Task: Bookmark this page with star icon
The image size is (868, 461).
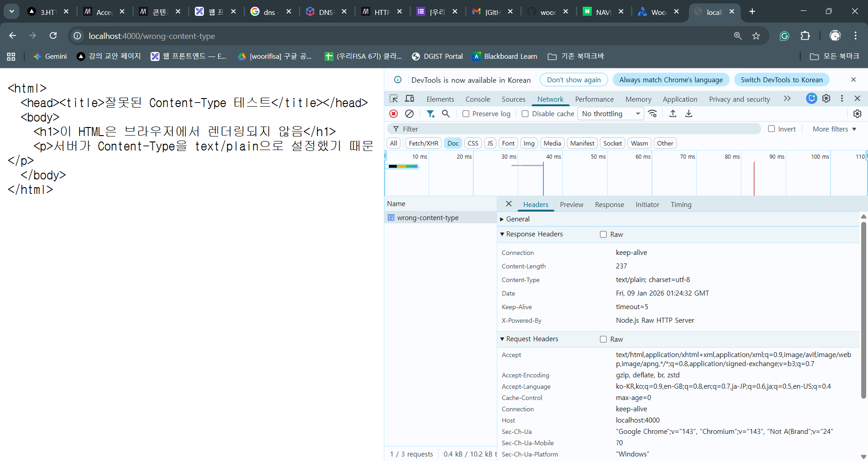Action: pyautogui.click(x=756, y=36)
